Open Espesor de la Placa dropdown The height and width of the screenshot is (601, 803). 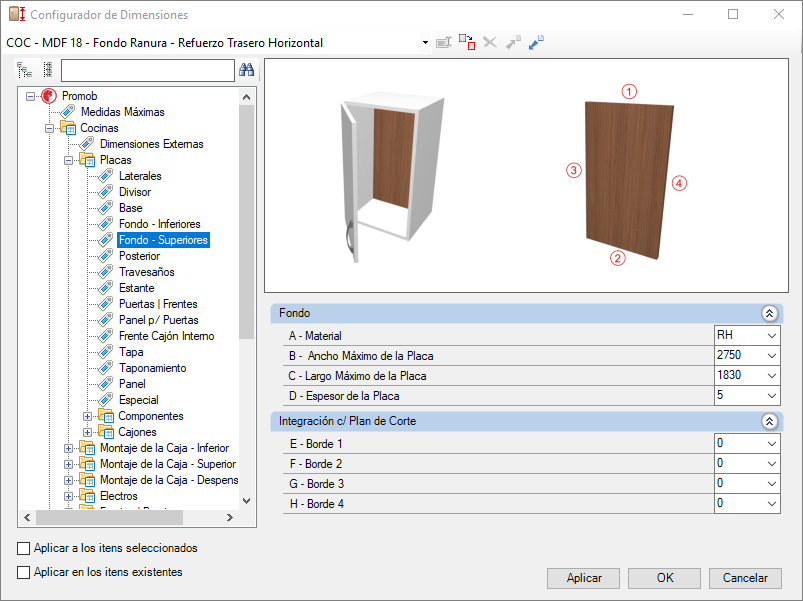772,396
